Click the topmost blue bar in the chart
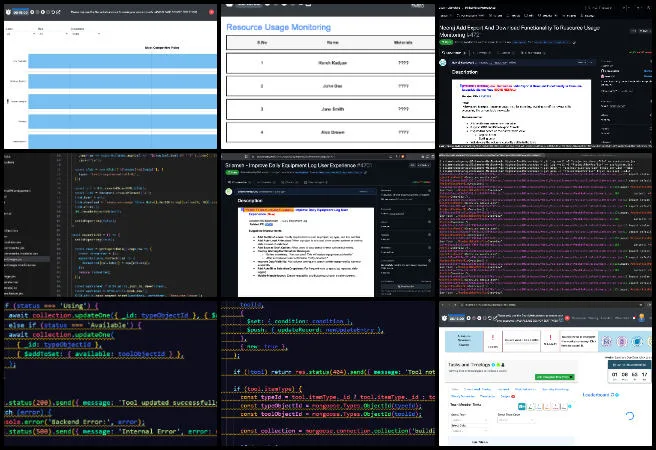The height and width of the screenshot is (450, 656). tap(122, 61)
